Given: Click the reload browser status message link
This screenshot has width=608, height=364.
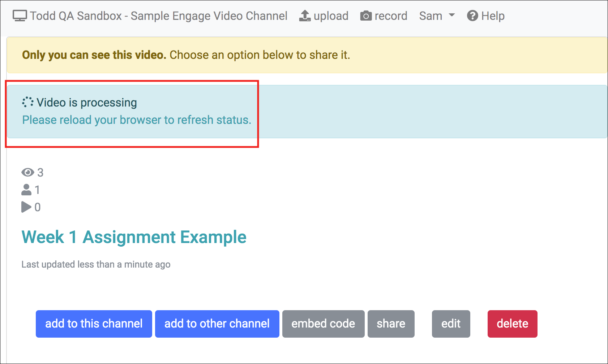Looking at the screenshot, I should click(x=137, y=120).
